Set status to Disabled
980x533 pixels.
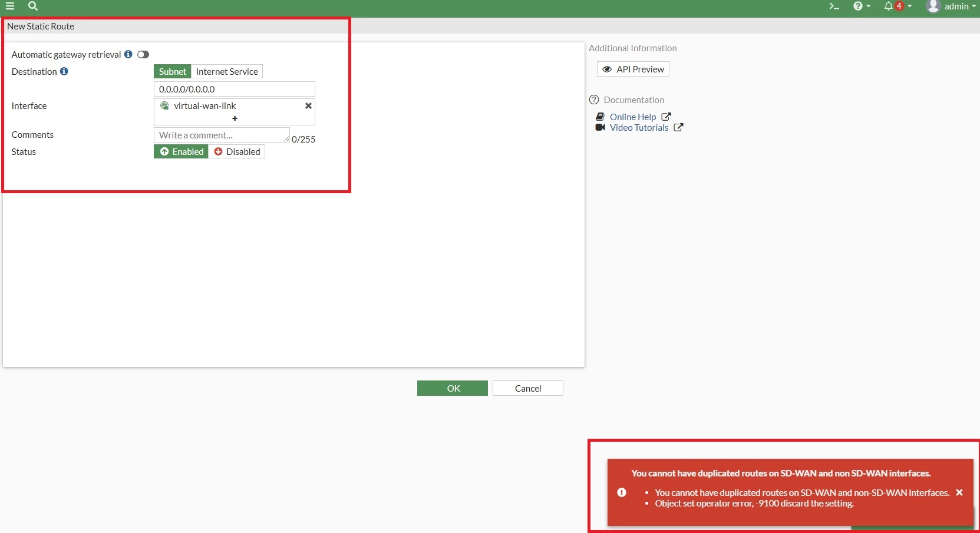pos(237,151)
